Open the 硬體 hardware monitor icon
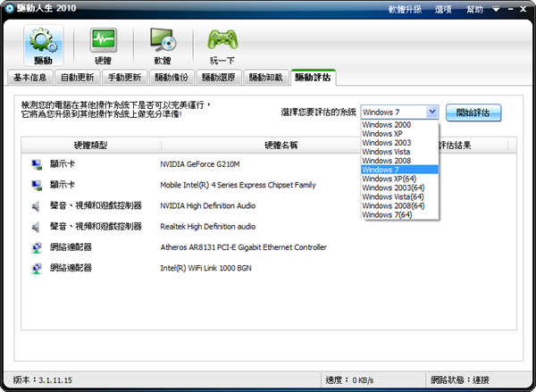Screen dimensions: 536x392 click(x=104, y=46)
